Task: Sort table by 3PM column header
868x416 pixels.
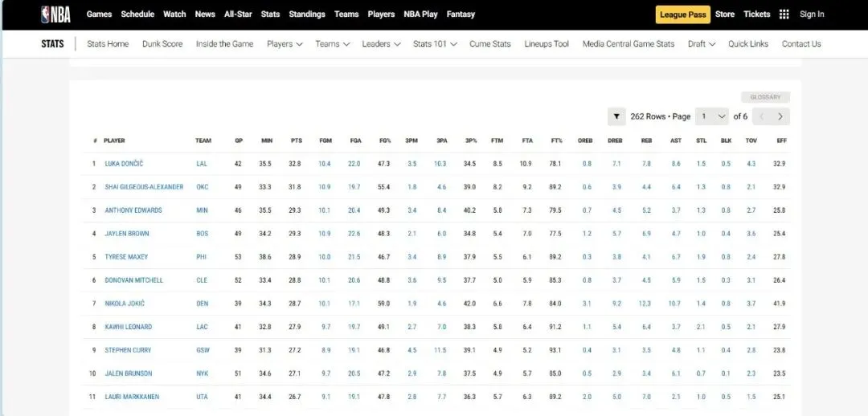Action: pos(411,141)
